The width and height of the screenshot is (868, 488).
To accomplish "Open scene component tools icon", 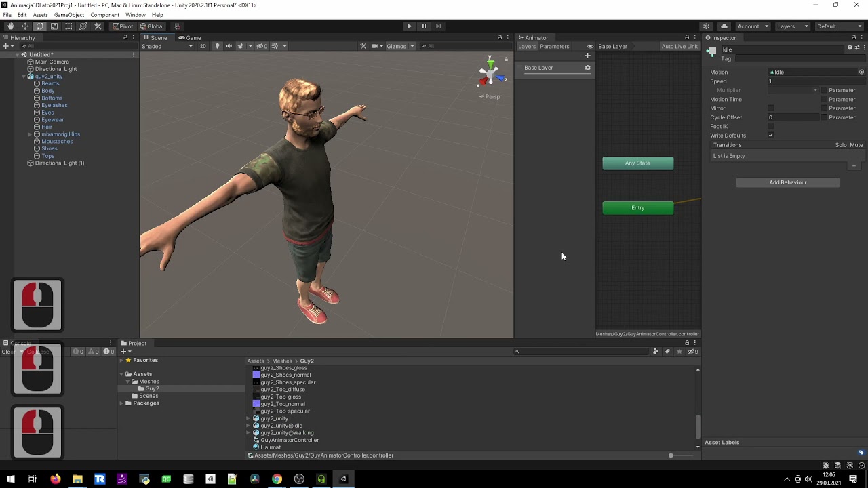I will [x=363, y=46].
